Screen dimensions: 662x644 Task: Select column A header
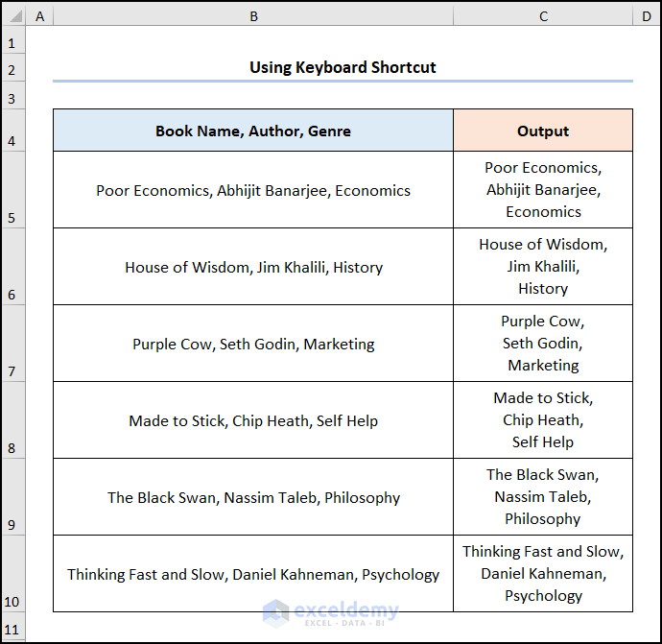pyautogui.click(x=39, y=16)
